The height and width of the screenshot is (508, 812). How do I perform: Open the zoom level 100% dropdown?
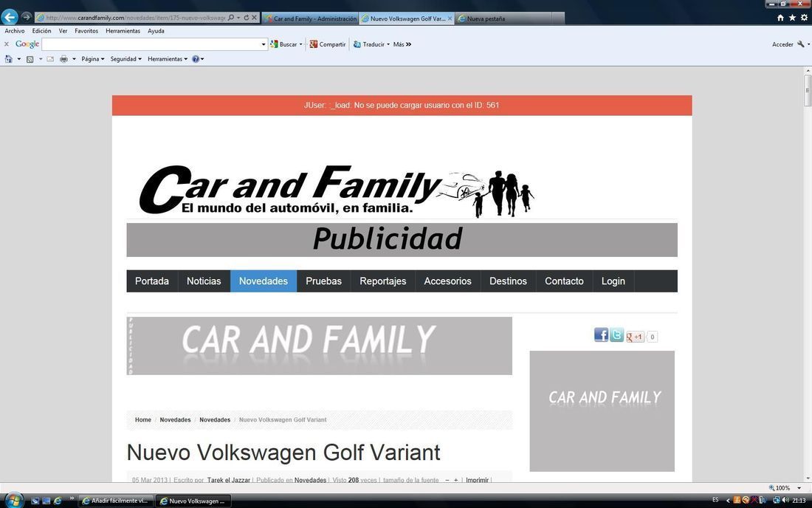pyautogui.click(x=799, y=488)
